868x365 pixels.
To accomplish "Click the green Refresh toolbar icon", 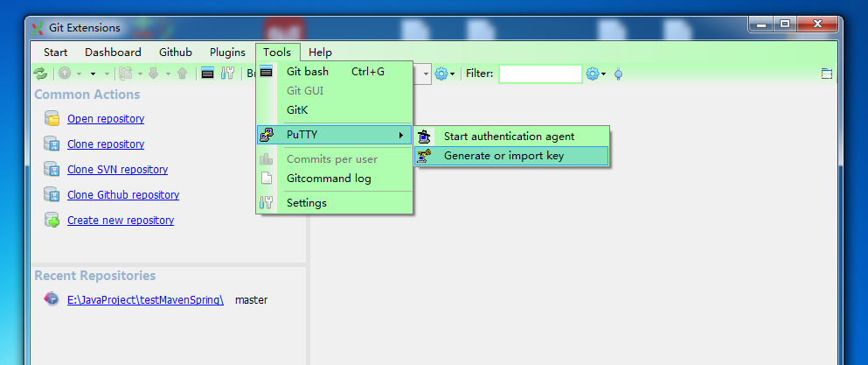I will coord(40,74).
